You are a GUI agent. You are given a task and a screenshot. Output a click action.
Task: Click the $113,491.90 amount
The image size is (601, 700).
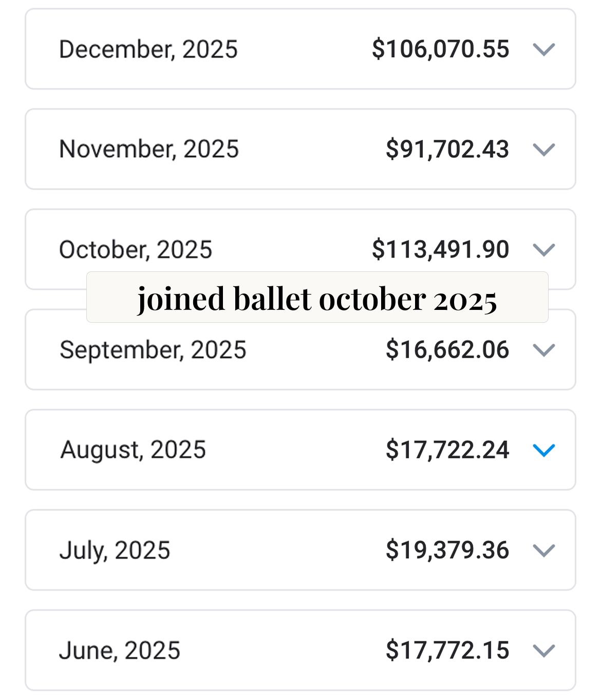[440, 250]
